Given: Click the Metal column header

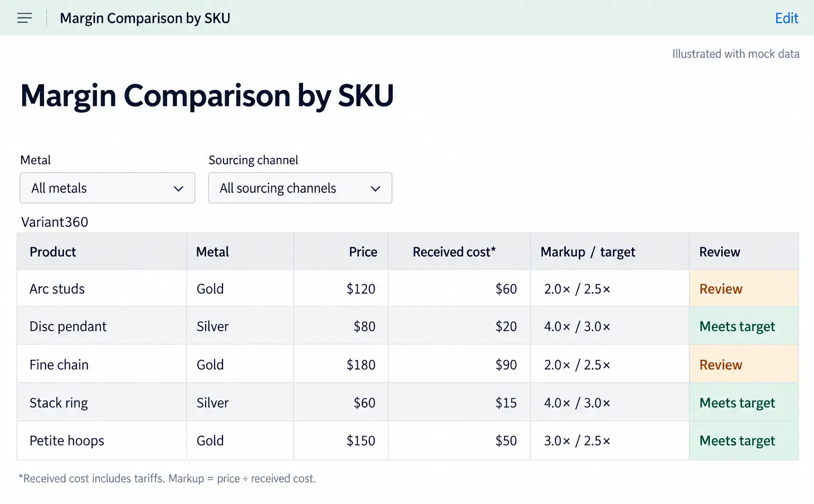Looking at the screenshot, I should pos(240,252).
